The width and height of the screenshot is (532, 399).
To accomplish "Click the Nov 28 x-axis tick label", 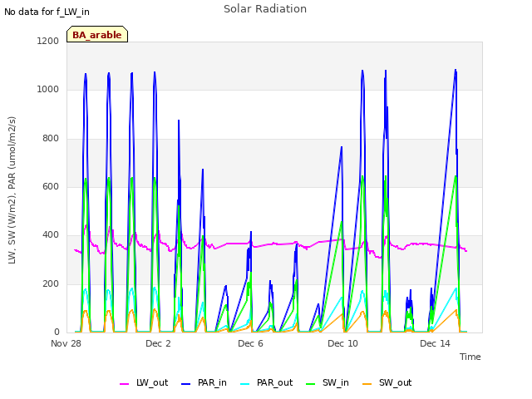I will tap(66, 343).
